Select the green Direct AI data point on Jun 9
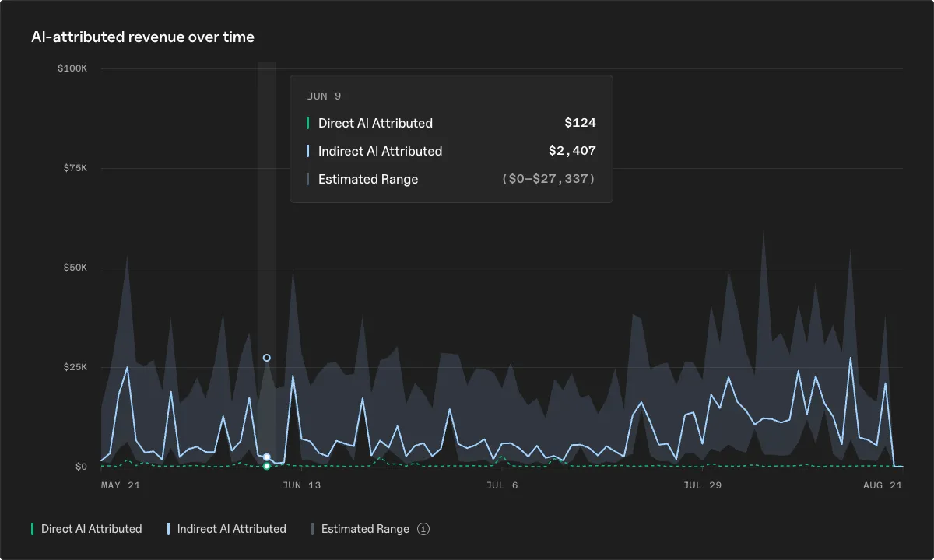 point(267,466)
